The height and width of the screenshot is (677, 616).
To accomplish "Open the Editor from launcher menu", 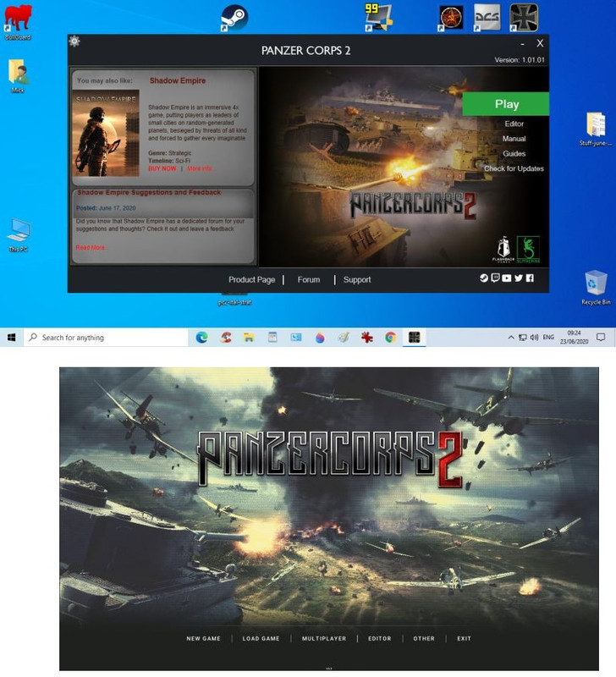I will pos(514,124).
